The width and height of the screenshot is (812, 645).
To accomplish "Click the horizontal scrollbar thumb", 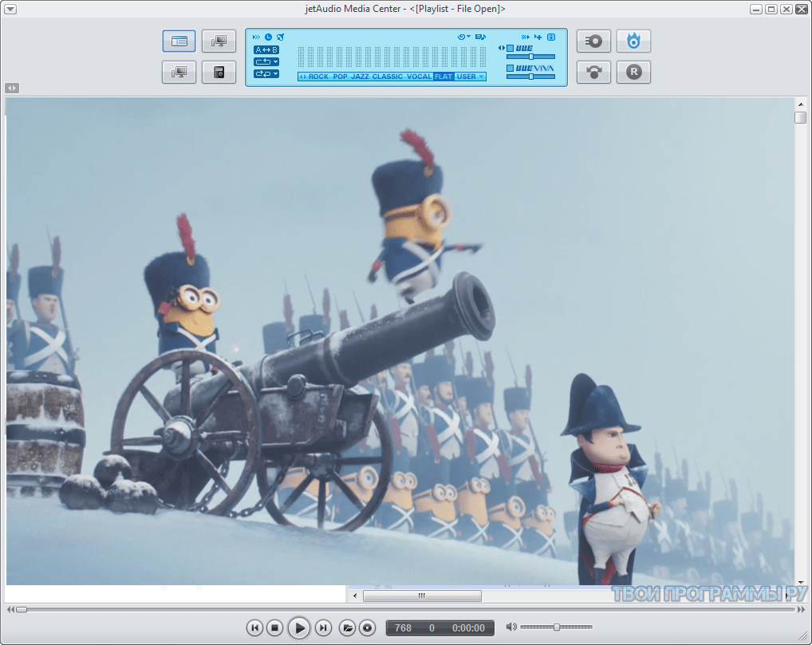I will point(422,596).
